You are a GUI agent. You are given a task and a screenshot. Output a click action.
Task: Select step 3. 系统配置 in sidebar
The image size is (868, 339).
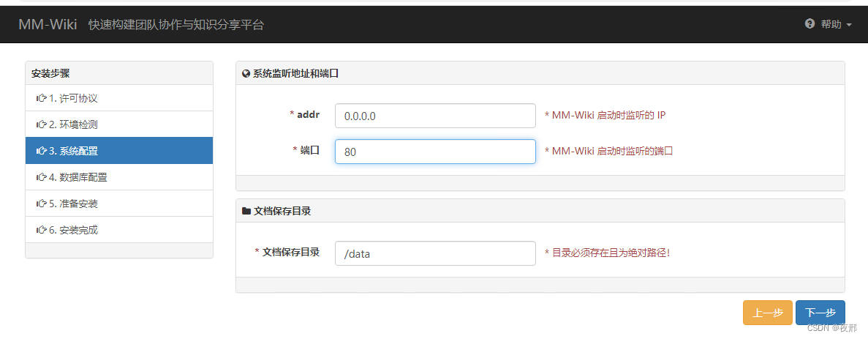tap(119, 151)
